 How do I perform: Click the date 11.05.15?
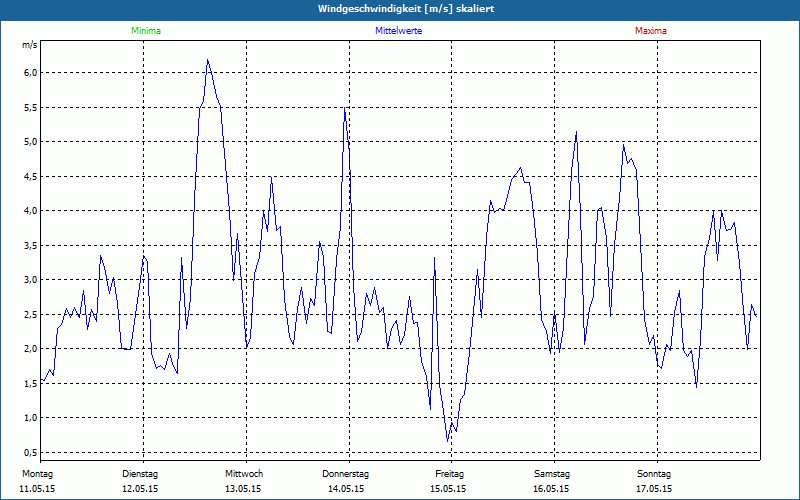37,488
